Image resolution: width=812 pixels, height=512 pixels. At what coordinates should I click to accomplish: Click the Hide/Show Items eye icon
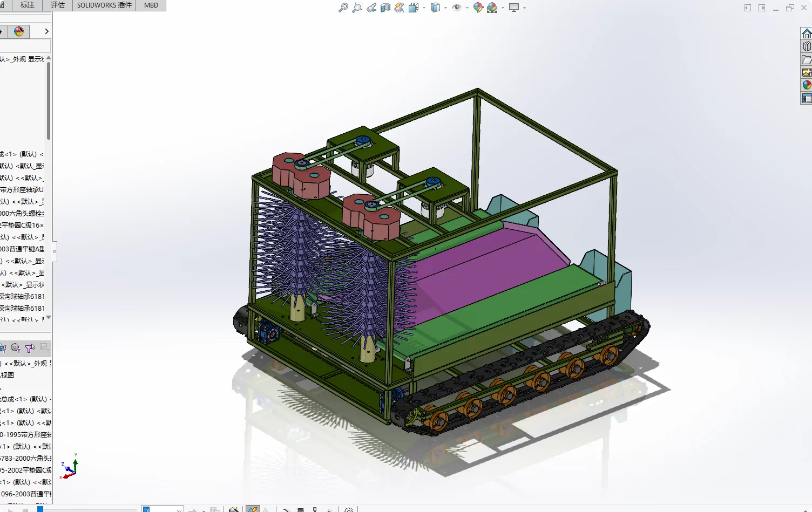tap(457, 8)
